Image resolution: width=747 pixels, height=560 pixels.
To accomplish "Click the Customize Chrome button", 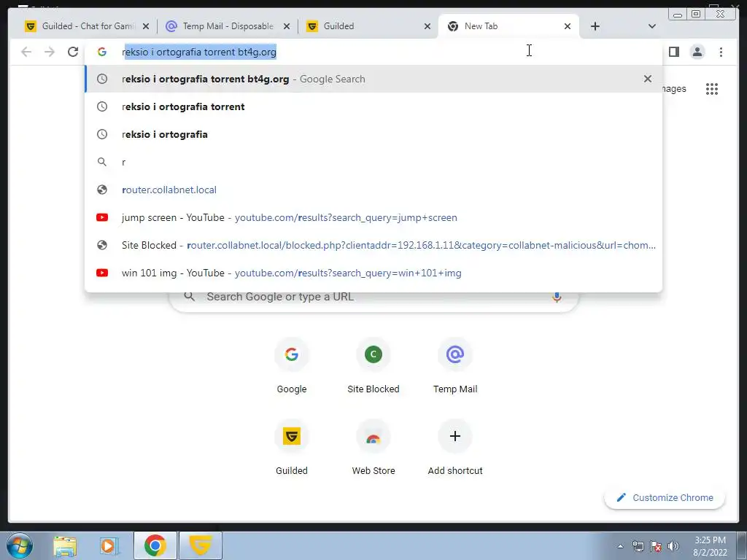I will click(x=665, y=497).
